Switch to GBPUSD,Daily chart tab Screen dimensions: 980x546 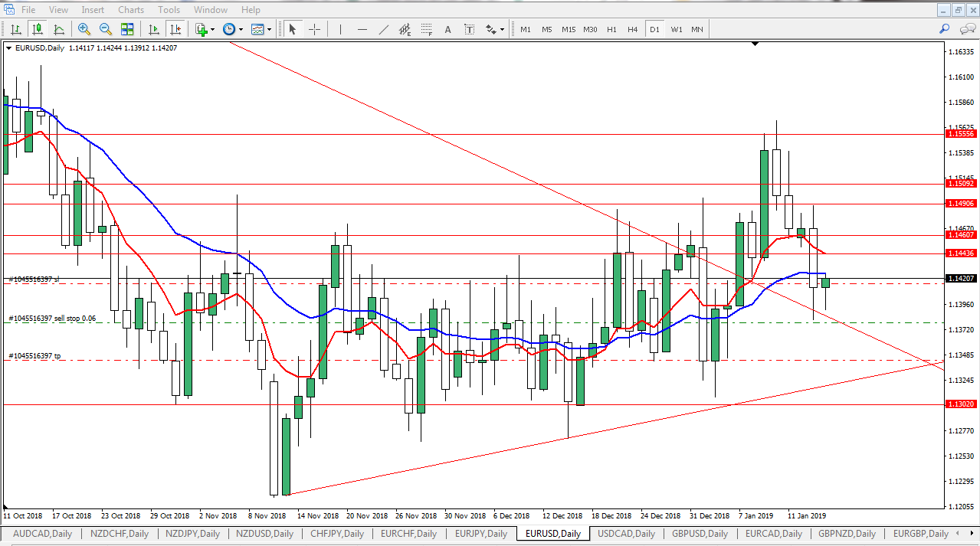point(700,534)
